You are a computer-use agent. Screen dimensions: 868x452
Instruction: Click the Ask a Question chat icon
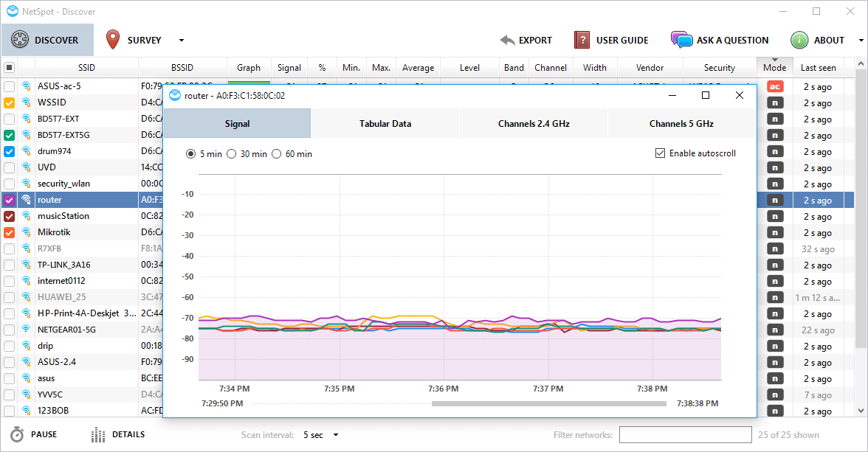click(x=681, y=40)
